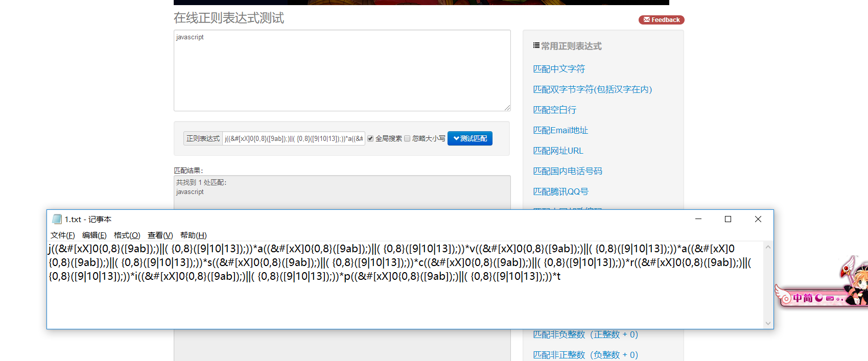Click inside the javascript test text area

342,70
